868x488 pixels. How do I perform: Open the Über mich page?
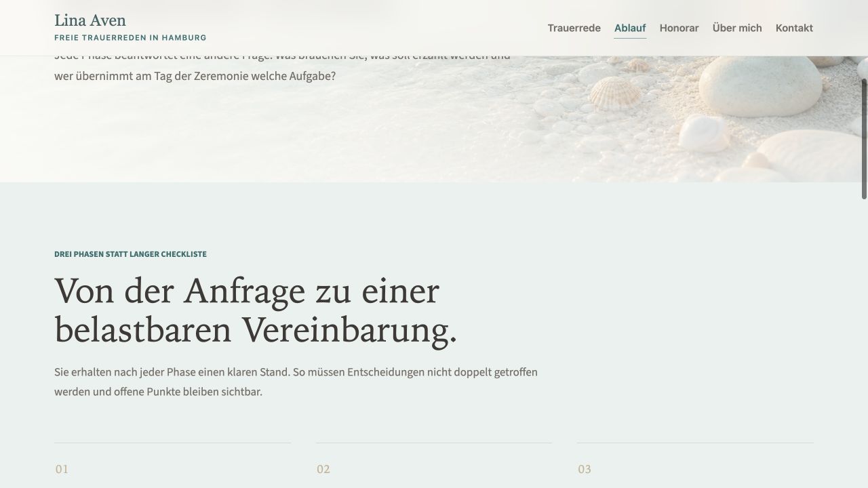pyautogui.click(x=737, y=28)
